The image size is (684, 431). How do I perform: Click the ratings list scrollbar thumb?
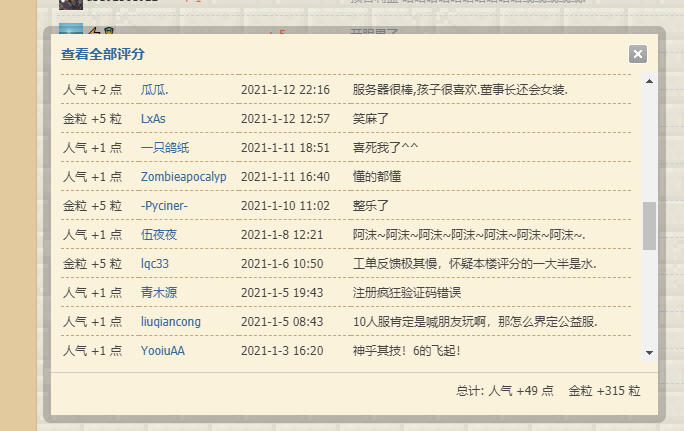[649, 225]
